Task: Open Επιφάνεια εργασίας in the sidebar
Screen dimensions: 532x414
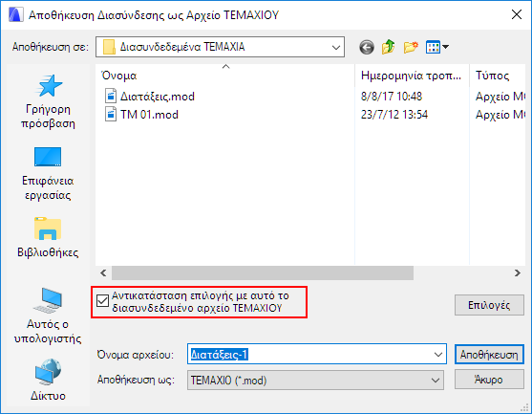Action: tap(48, 174)
